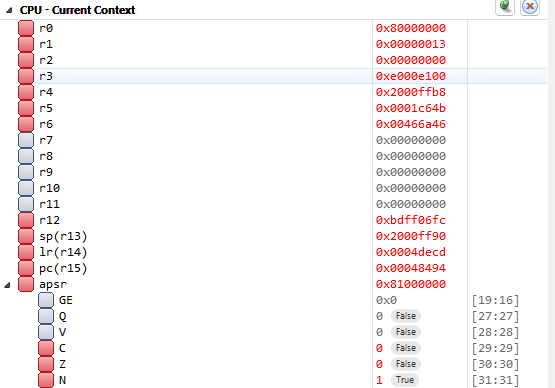Click the r5 value 0x0001c64b
This screenshot has height=388, width=555.
tap(411, 108)
